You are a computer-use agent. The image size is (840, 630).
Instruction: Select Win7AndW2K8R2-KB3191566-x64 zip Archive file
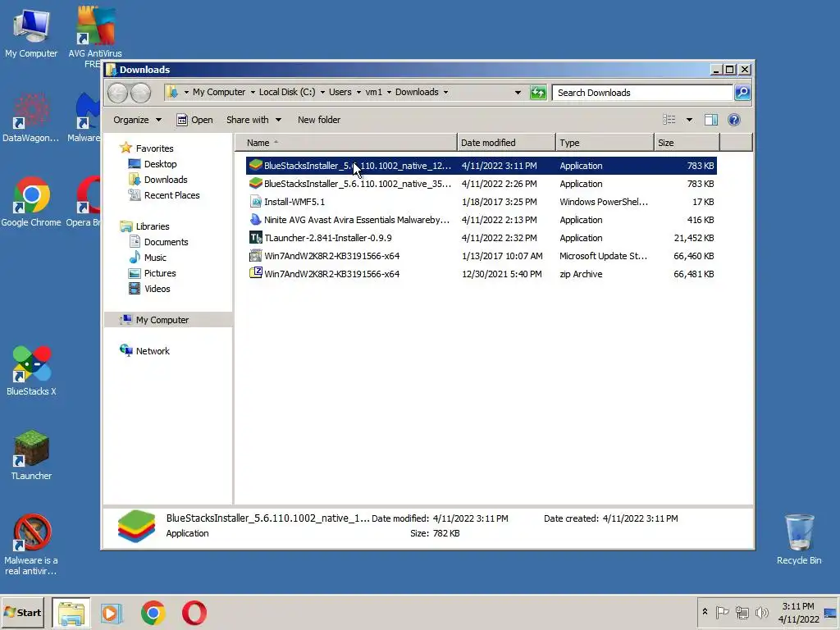click(481, 274)
